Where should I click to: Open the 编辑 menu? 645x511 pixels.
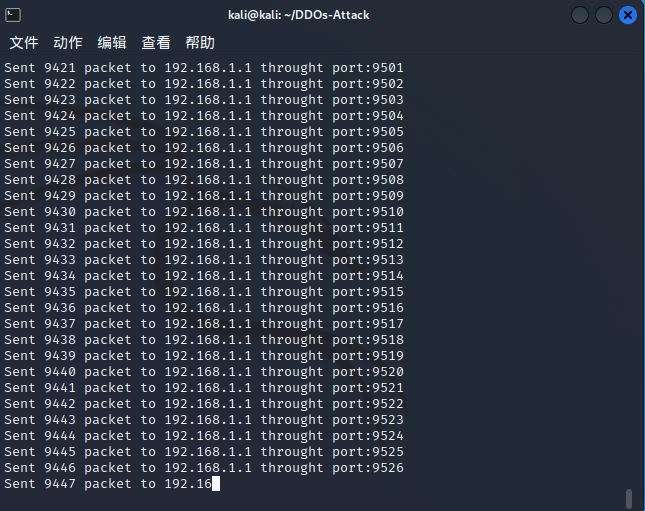(112, 42)
